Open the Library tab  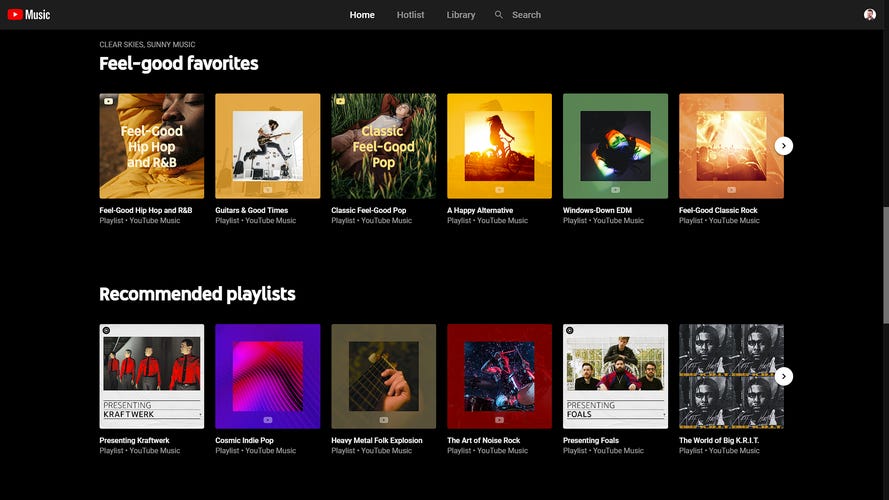[x=461, y=15]
